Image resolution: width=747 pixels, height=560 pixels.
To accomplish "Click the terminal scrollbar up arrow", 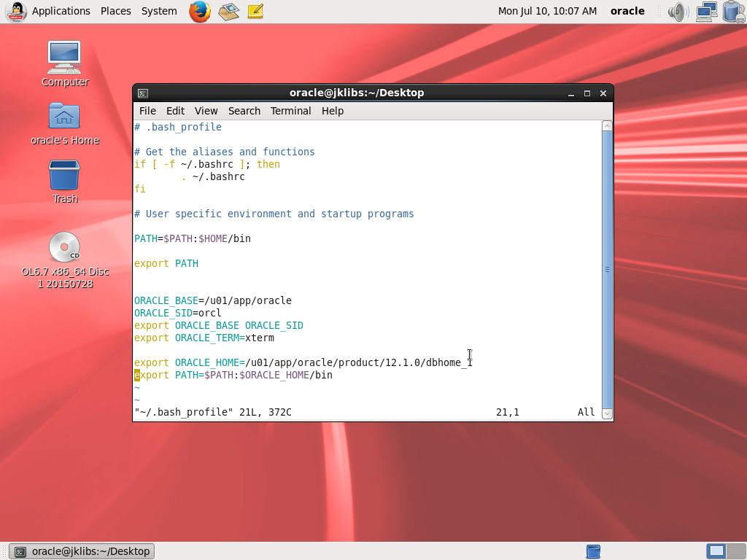I will click(607, 125).
